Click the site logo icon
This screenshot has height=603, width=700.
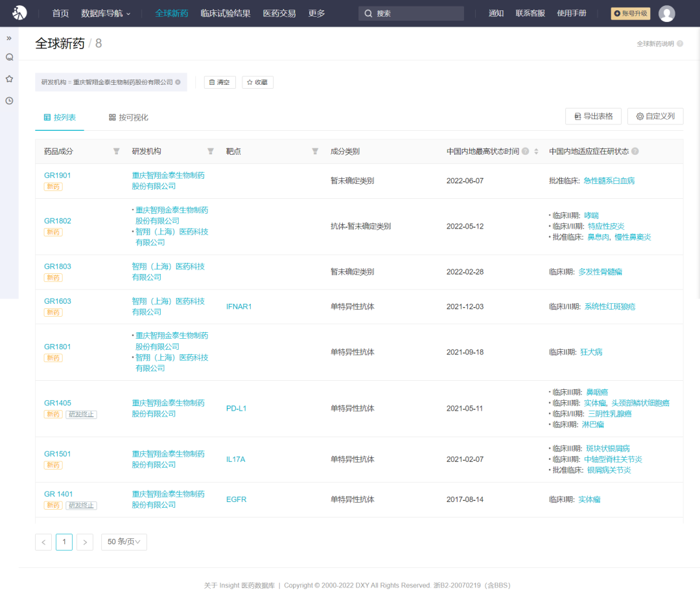[19, 13]
